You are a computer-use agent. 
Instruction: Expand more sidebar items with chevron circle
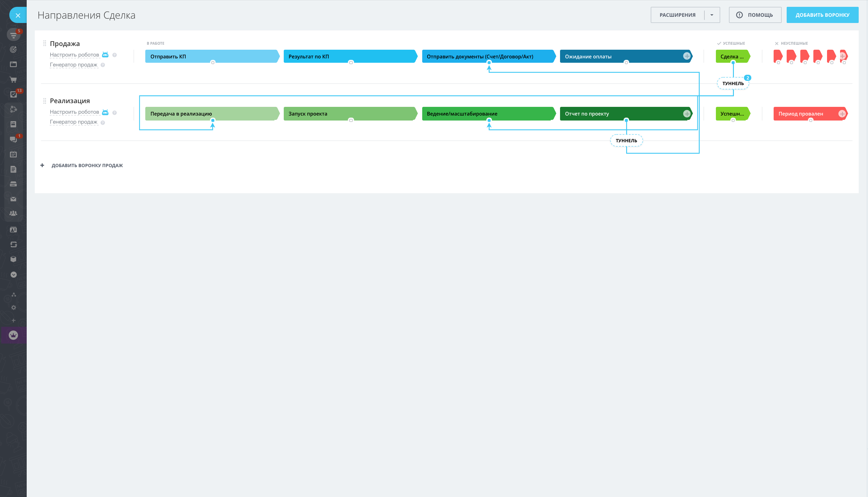tap(13, 275)
